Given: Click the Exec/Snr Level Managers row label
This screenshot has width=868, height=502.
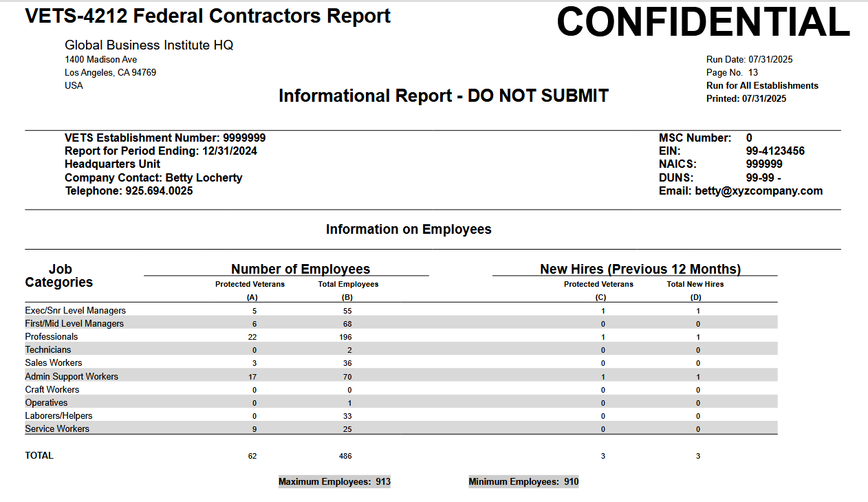Looking at the screenshot, I should tap(76, 311).
